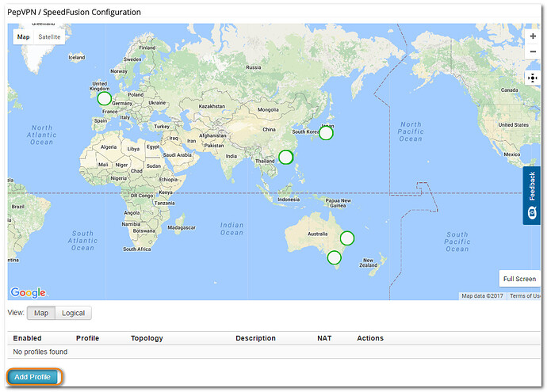The height and width of the screenshot is (392, 547).
Task: Select the green marker on Australia's east coast
Action: pyautogui.click(x=347, y=238)
